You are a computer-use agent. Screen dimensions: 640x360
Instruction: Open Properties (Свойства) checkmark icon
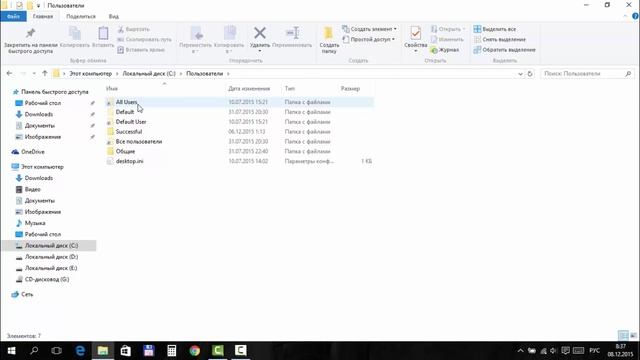click(416, 33)
